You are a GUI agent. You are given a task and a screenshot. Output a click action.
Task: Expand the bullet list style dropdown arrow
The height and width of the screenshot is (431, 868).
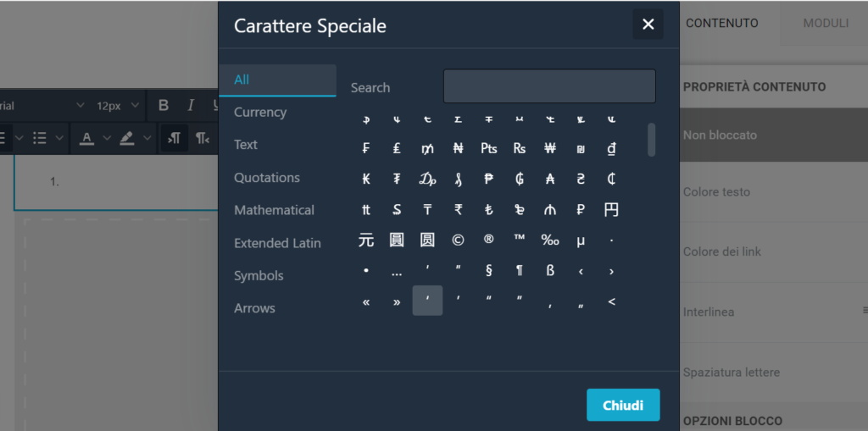[61, 137]
